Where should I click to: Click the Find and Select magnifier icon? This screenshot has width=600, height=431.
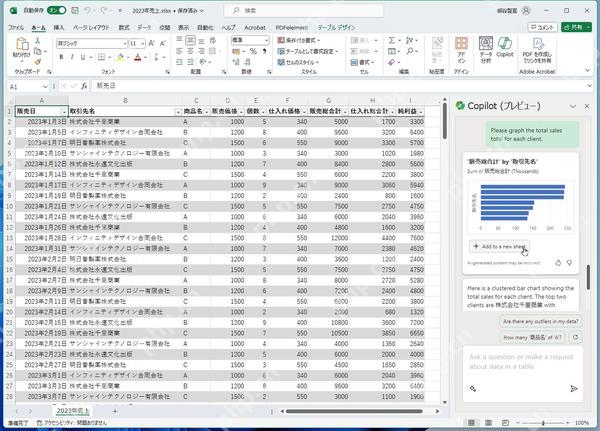coord(410,51)
